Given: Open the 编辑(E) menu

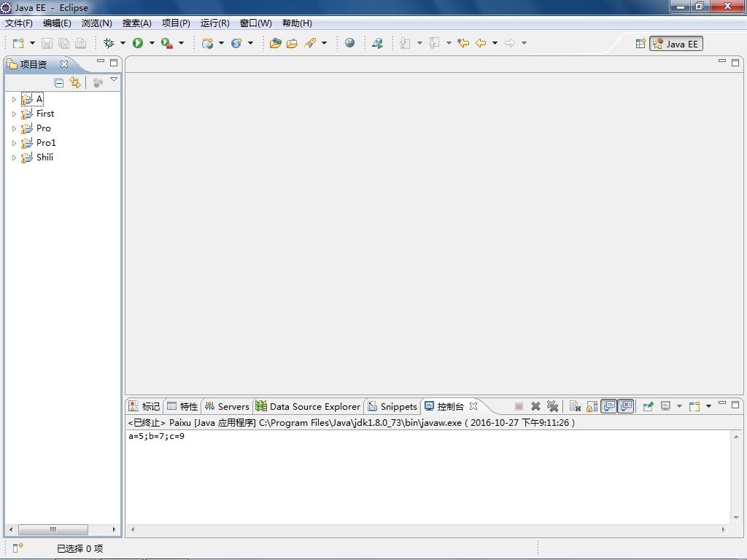Looking at the screenshot, I should click(57, 23).
